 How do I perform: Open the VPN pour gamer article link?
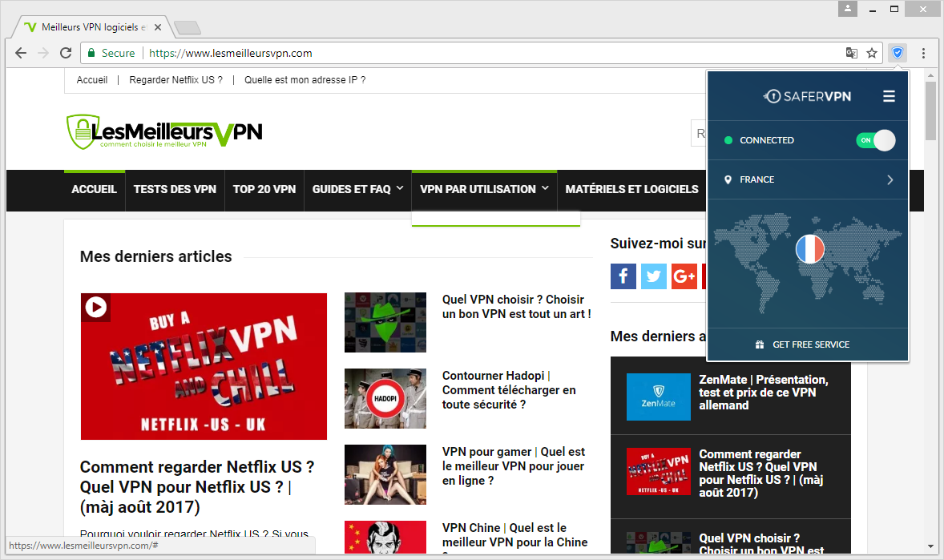pos(514,465)
